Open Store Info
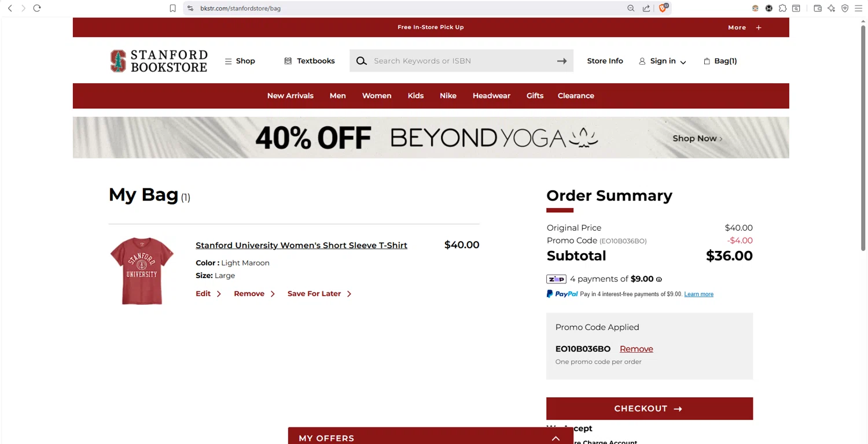Viewport: 868px width, 444px height. coord(605,61)
